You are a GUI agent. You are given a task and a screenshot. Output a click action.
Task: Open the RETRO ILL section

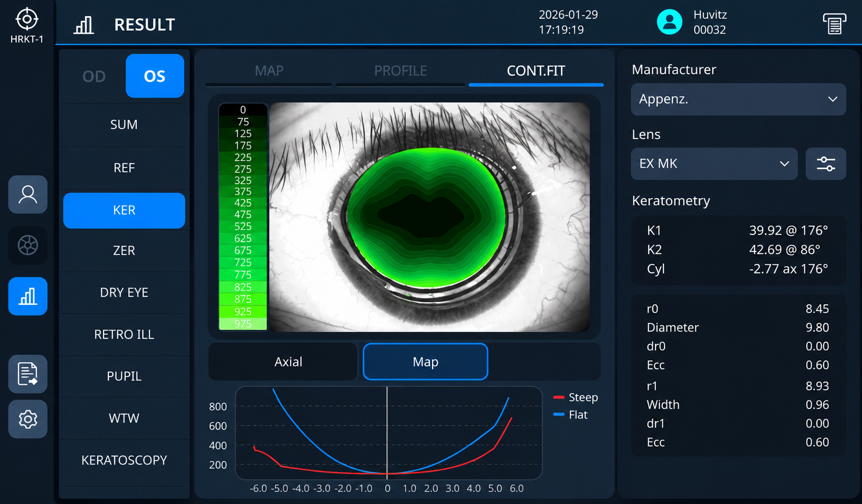pos(124,334)
